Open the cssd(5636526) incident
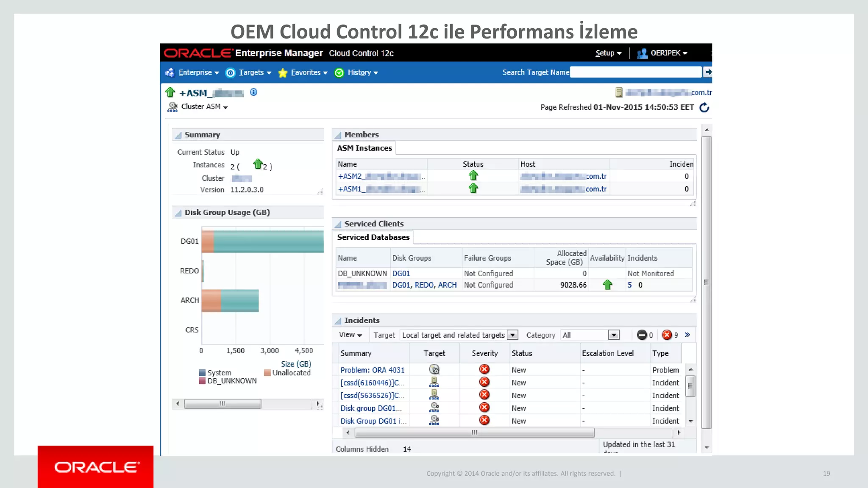This screenshot has height=488, width=868. (373, 396)
